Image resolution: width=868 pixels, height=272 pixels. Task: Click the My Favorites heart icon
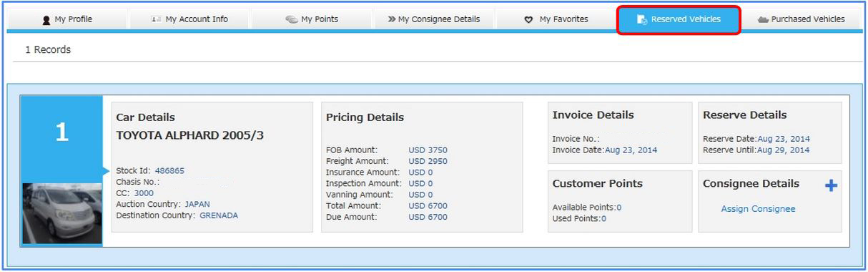(x=528, y=19)
